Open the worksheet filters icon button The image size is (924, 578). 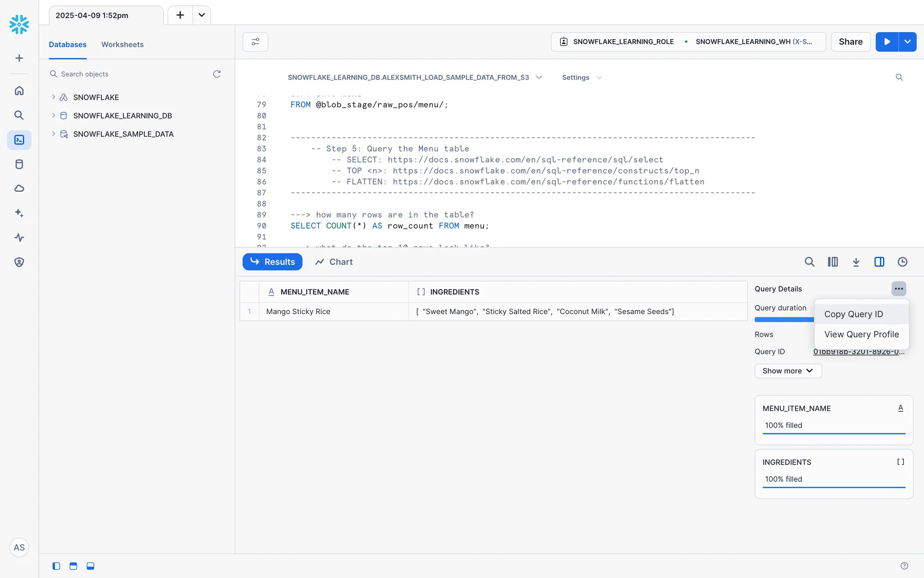tap(255, 42)
